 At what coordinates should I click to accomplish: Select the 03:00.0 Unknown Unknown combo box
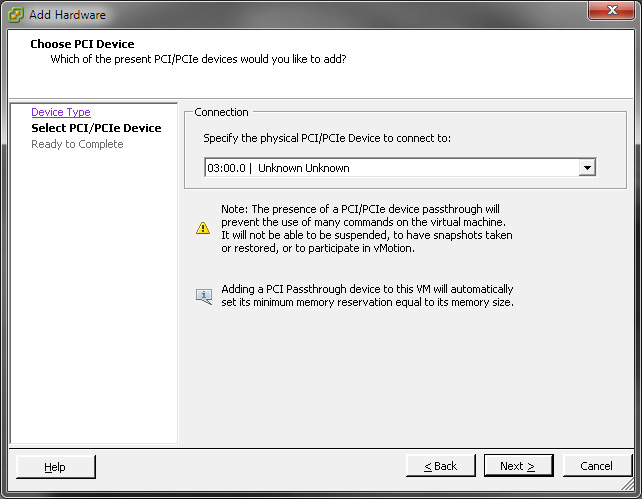(x=400, y=168)
